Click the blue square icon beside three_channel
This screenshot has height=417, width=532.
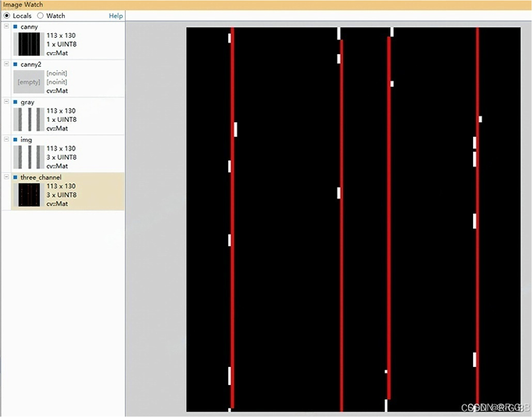pos(15,177)
